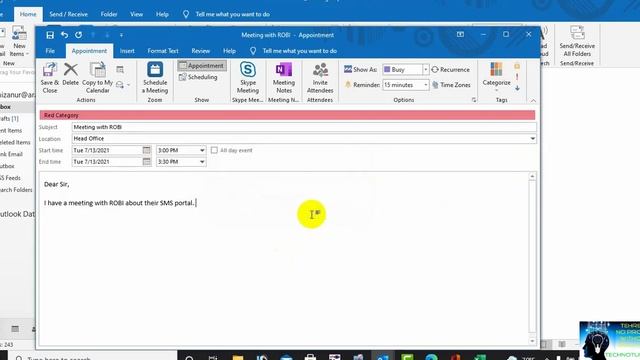Viewport: 640px width, 360px height.
Task: Mark the appointment as High Importance
Action: coord(517,77)
